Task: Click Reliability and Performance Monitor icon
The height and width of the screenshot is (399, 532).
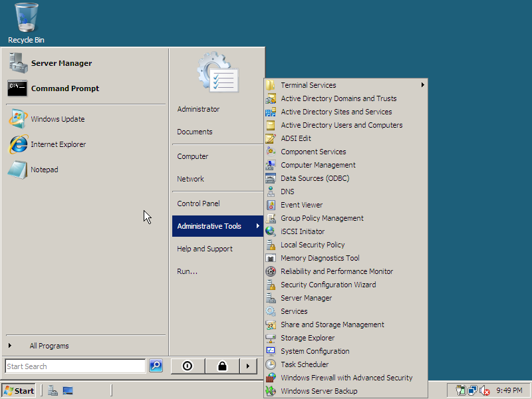Action: point(271,271)
